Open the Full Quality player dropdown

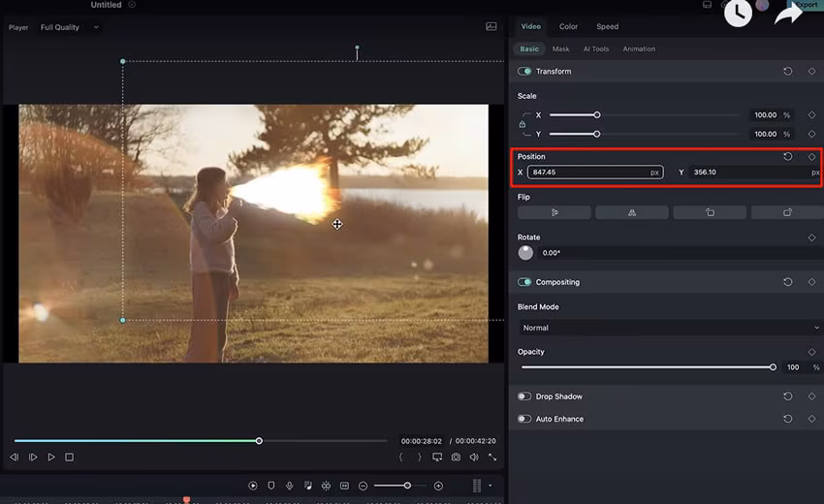(x=69, y=27)
